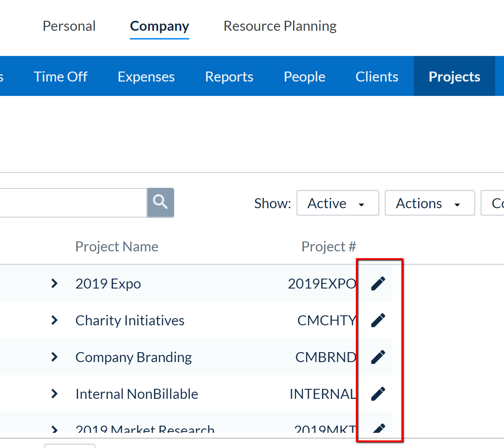Open the Clients page

pos(377,76)
